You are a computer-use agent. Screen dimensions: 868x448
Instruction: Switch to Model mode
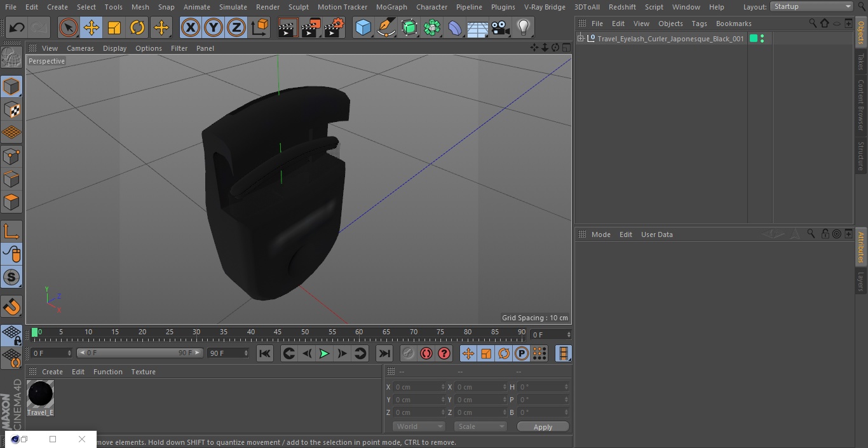pyautogui.click(x=11, y=86)
